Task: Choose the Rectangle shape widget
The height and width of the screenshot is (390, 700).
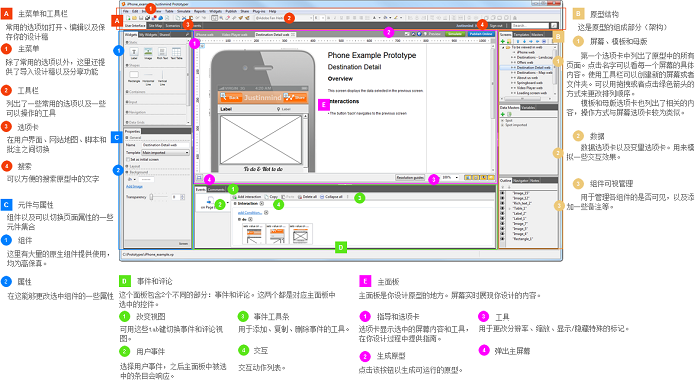Action: coord(134,75)
